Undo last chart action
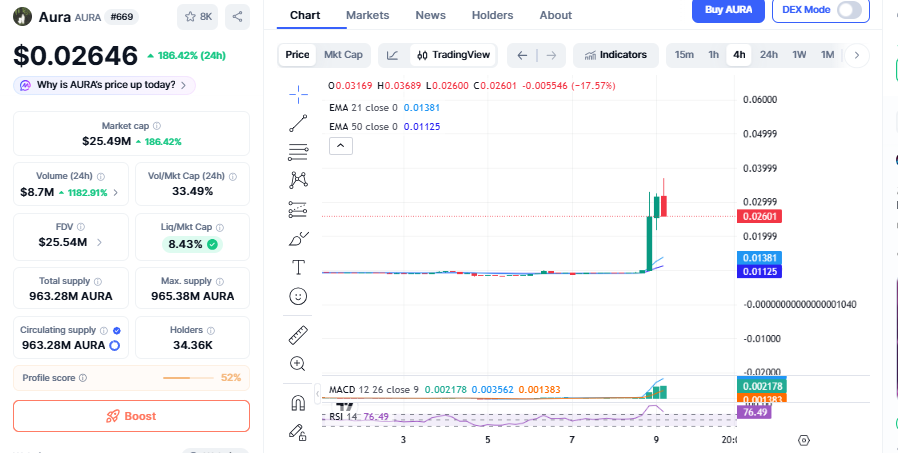The height and width of the screenshot is (453, 898). [x=522, y=56]
